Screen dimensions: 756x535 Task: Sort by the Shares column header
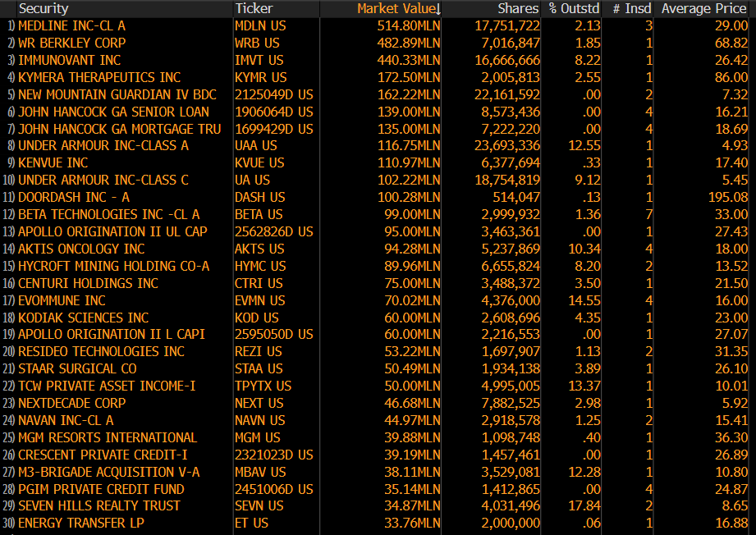pyautogui.click(x=518, y=9)
